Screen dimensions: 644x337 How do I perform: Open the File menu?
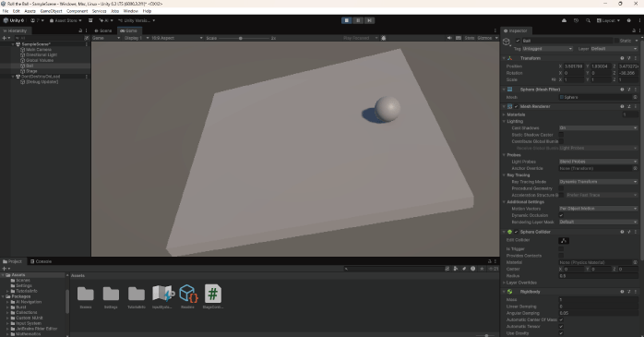pyautogui.click(x=6, y=11)
